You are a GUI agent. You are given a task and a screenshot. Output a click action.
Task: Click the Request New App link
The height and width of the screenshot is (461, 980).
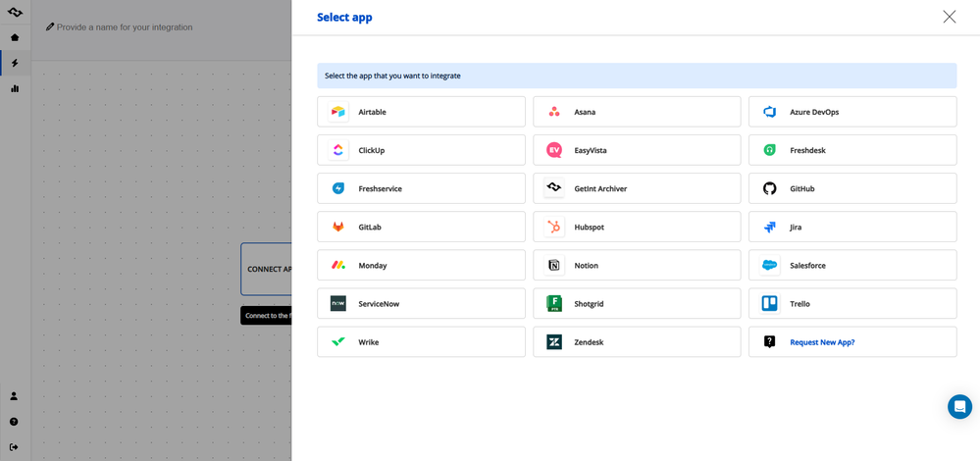pyautogui.click(x=822, y=342)
